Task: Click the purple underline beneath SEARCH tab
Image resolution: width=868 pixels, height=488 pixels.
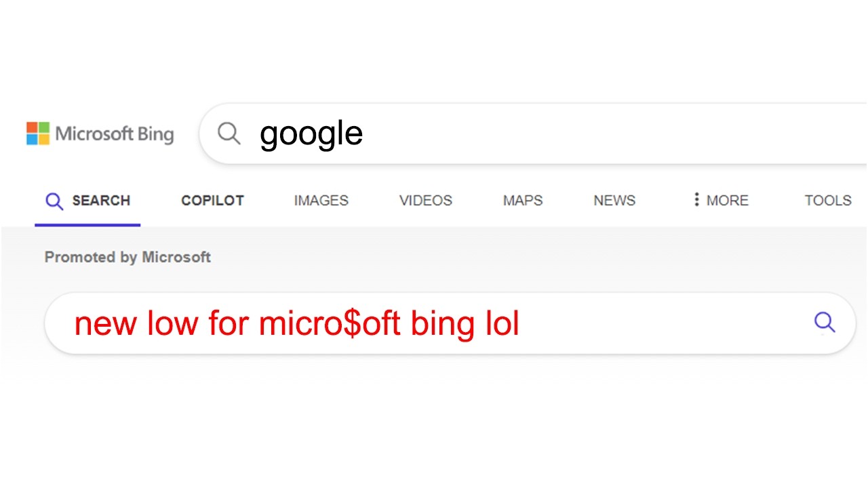Action: pos(87,224)
